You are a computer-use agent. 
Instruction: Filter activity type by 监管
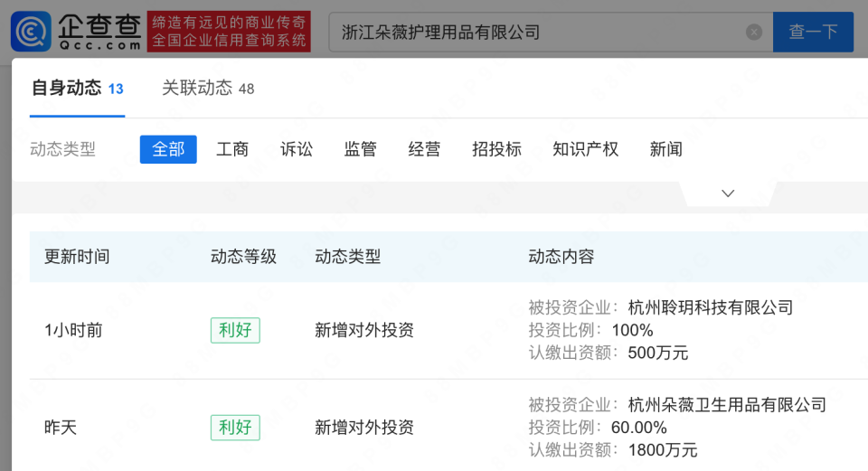click(x=361, y=149)
